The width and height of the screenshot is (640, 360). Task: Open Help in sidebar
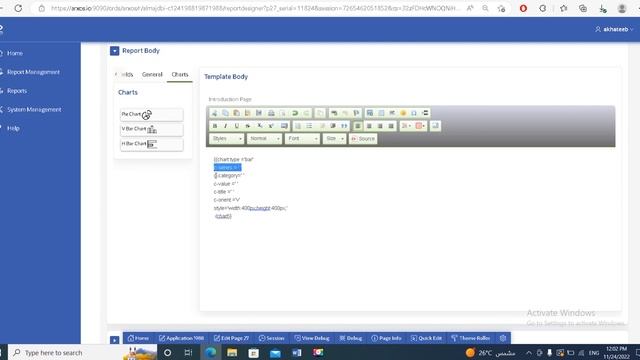click(13, 128)
